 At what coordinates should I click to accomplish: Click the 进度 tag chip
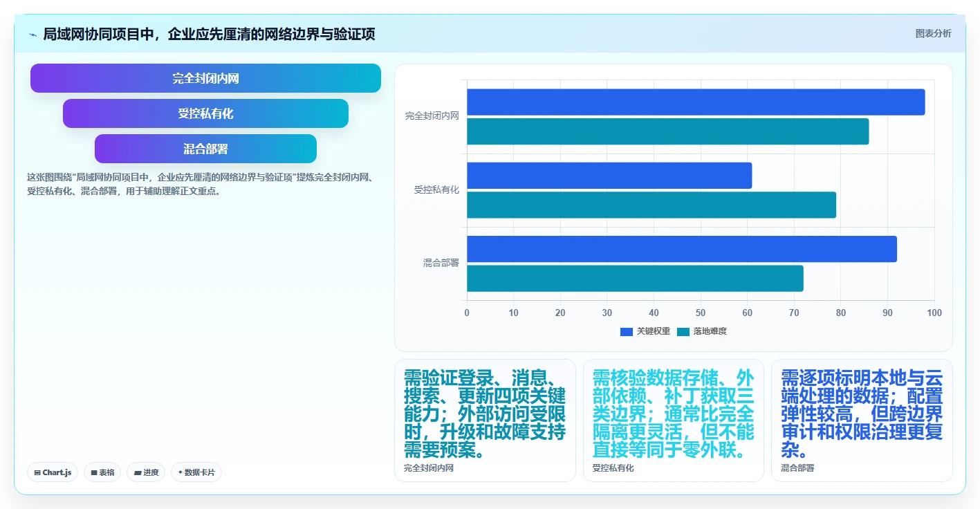(x=146, y=472)
